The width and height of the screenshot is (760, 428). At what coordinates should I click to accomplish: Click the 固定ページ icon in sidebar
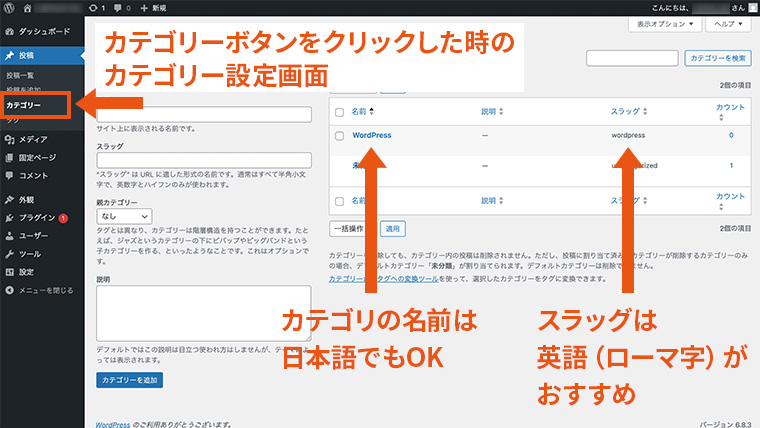pos(9,158)
